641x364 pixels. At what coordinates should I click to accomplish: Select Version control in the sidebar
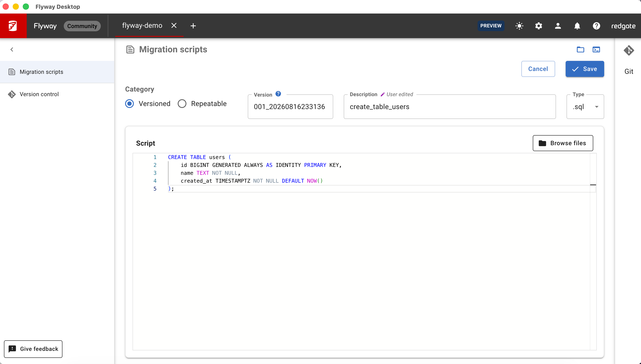click(57, 94)
